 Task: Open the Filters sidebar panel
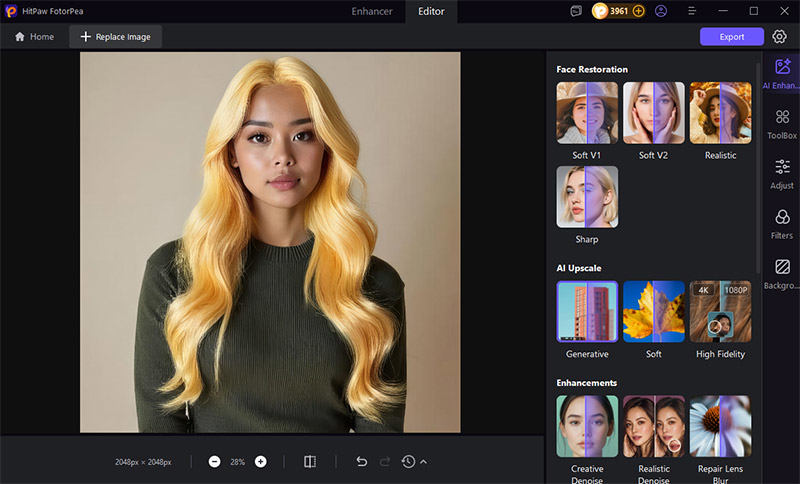(x=782, y=224)
